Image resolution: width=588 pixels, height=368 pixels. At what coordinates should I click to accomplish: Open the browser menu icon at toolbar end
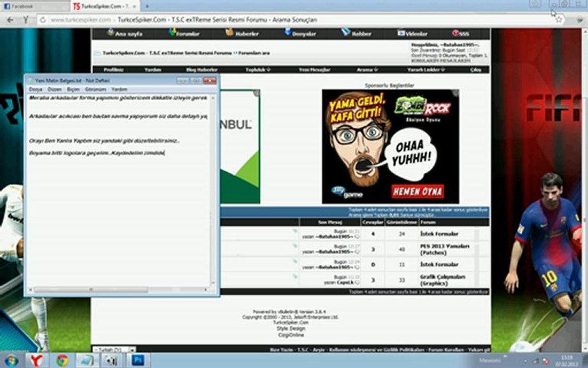pyautogui.click(x=580, y=19)
